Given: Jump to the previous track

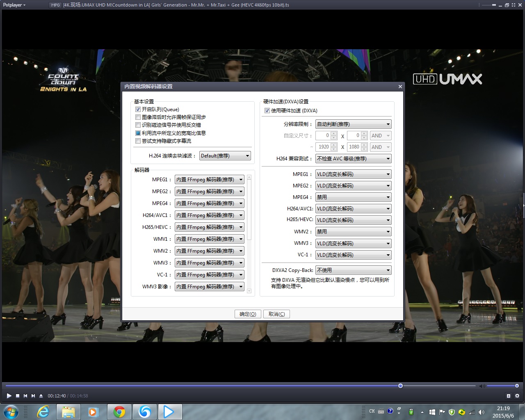Looking at the screenshot, I should coord(25,396).
